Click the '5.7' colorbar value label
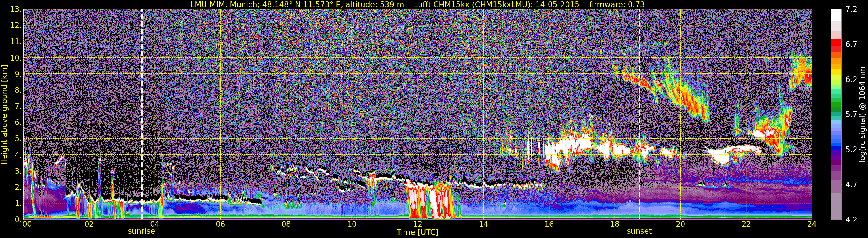The width and height of the screenshot is (868, 238). (851, 114)
